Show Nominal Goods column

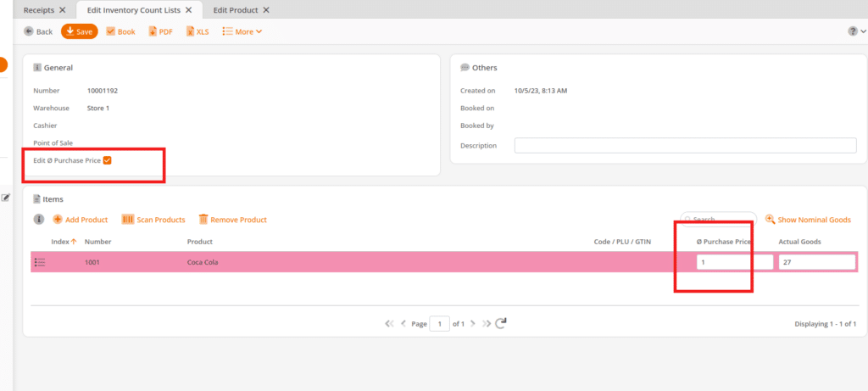pos(808,220)
